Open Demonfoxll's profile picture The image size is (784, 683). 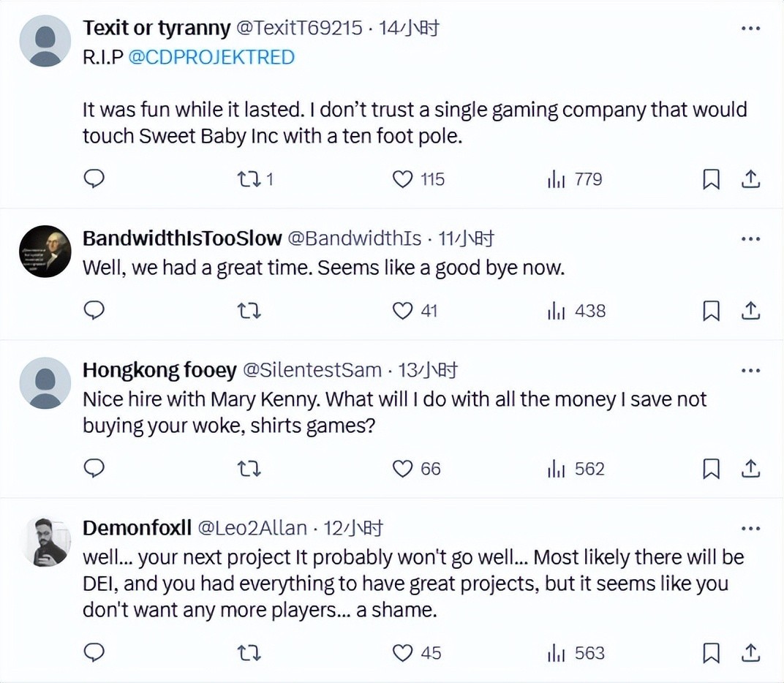(45, 541)
